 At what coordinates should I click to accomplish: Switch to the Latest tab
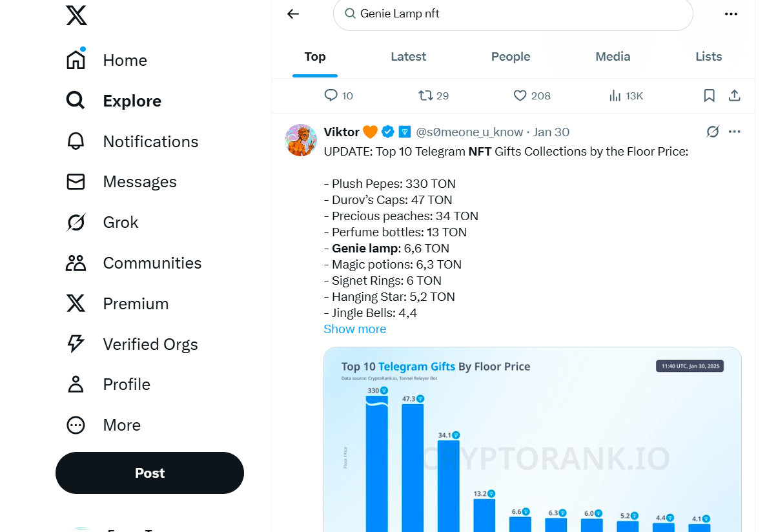tap(409, 57)
